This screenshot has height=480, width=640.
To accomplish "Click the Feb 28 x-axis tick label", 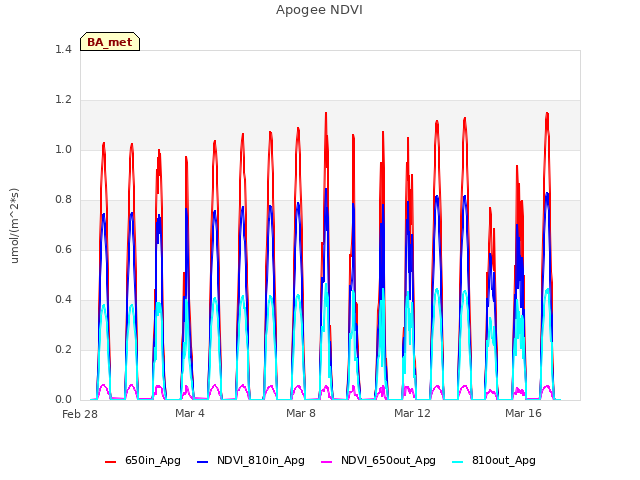I will [80, 414].
